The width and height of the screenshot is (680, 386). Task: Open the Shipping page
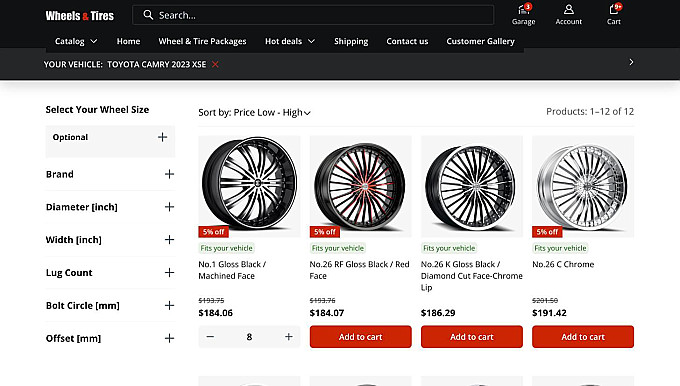pyautogui.click(x=351, y=41)
